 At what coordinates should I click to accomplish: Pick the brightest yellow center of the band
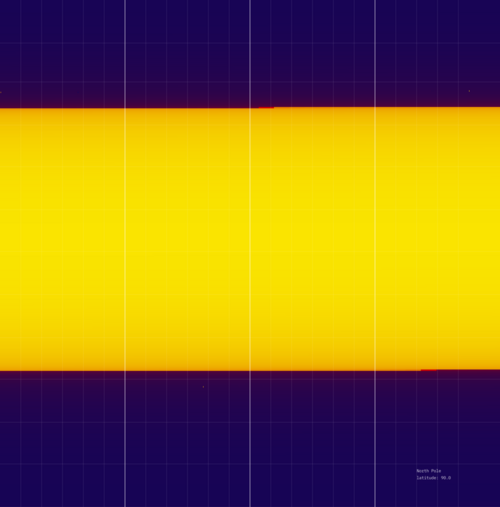(250, 239)
